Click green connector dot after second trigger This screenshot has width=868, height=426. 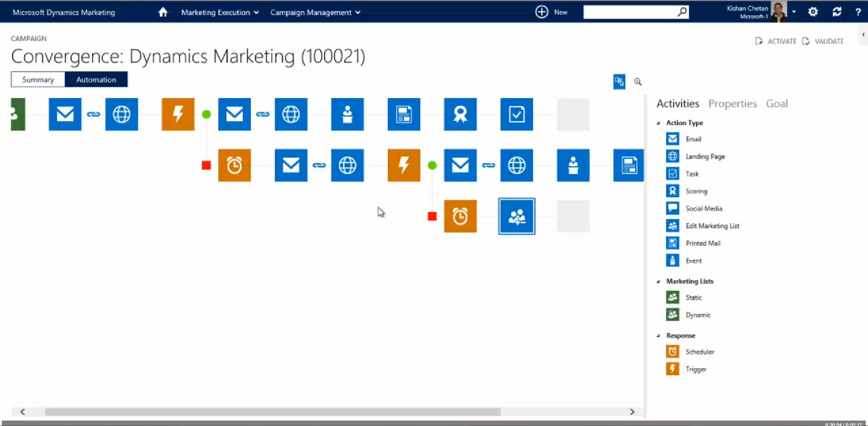pyautogui.click(x=432, y=165)
